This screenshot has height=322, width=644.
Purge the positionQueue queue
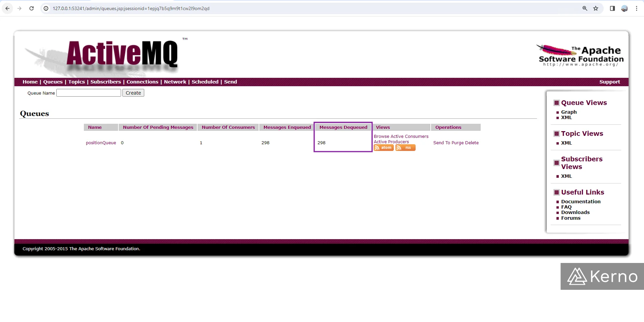pyautogui.click(x=458, y=143)
